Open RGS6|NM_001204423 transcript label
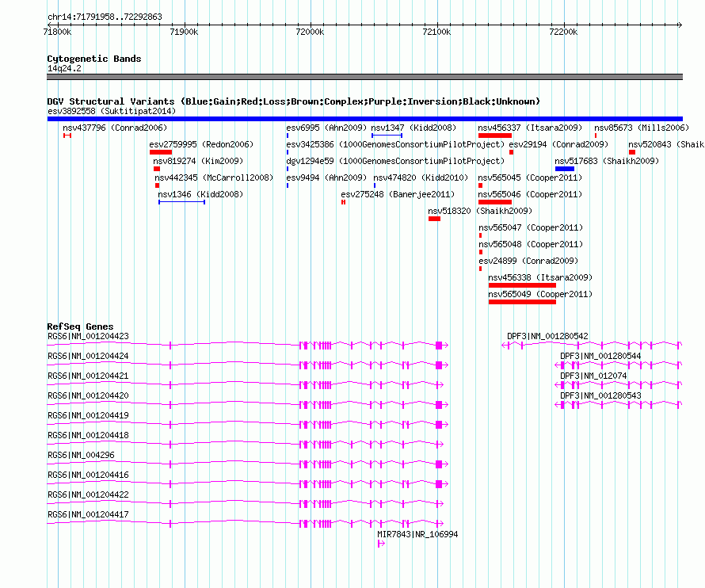Image resolution: width=705 pixels, height=588 pixels. tap(88, 336)
